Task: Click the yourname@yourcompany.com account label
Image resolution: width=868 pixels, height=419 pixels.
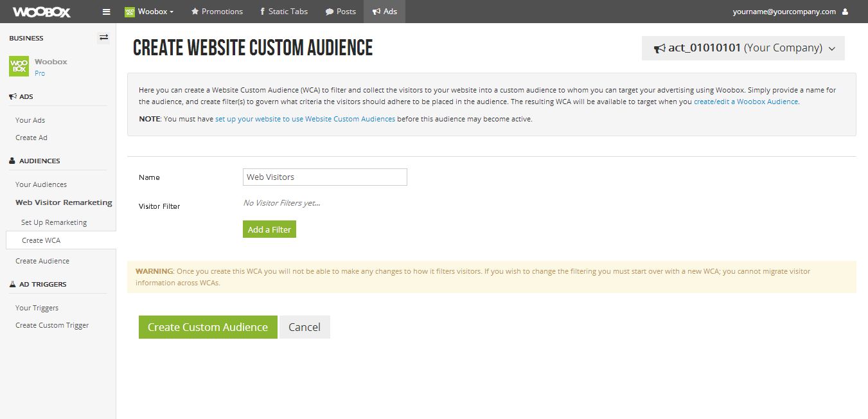Action: coord(784,12)
